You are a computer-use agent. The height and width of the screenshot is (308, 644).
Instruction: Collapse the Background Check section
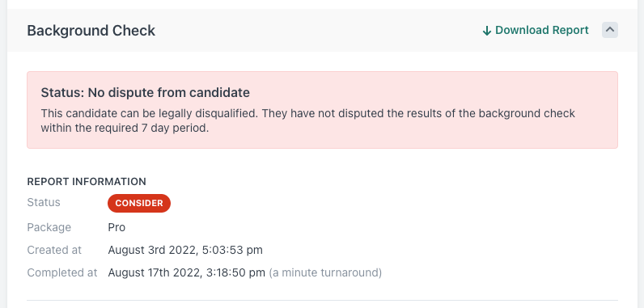[x=610, y=30]
